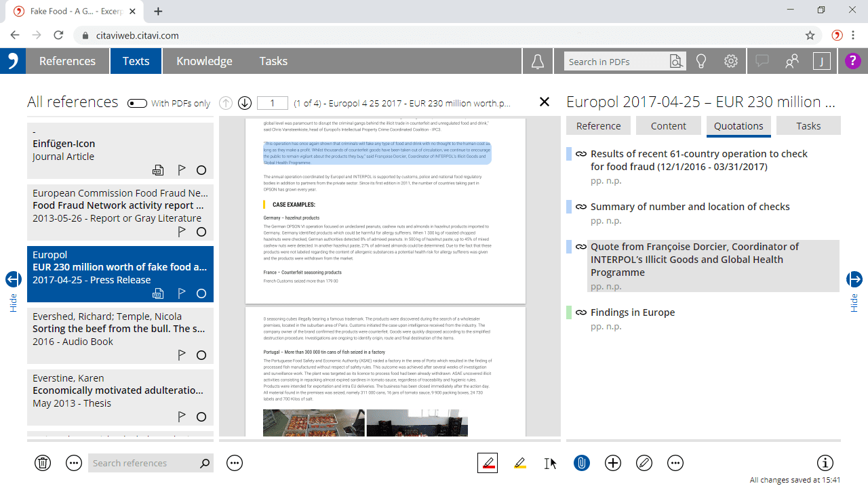
Task: Click the Search in PDFs field
Action: point(616,62)
